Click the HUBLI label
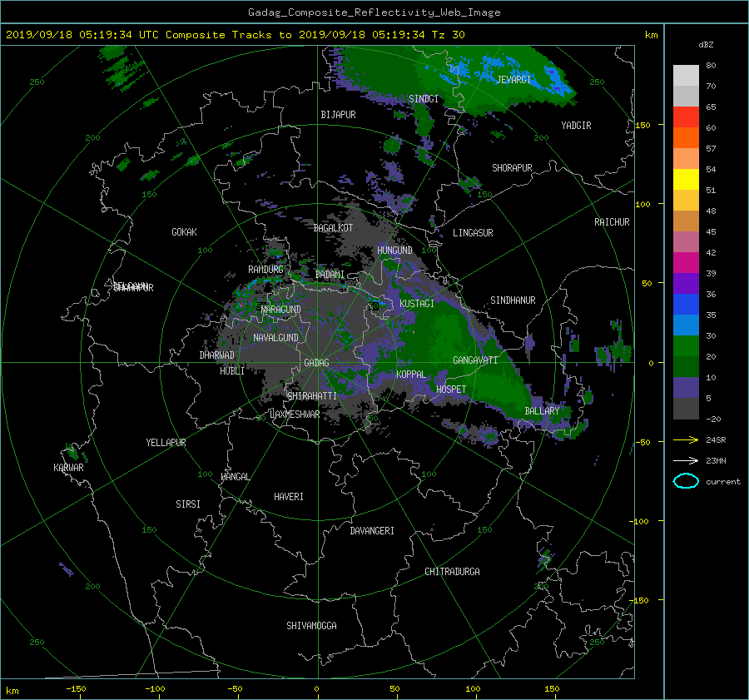This screenshot has height=700, width=749. (x=232, y=370)
